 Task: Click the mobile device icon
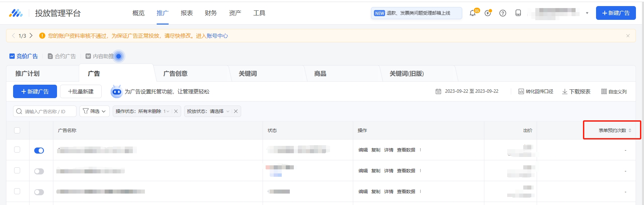pyautogui.click(x=518, y=13)
